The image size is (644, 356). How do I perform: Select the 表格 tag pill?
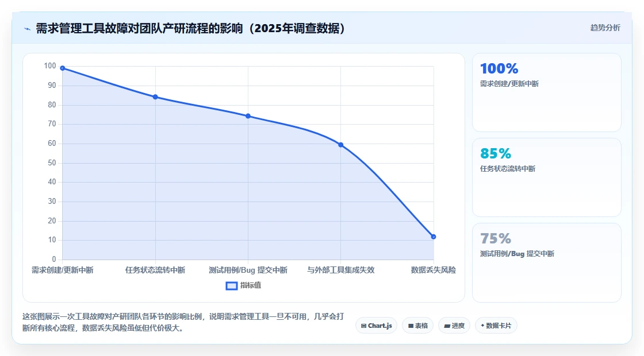(x=417, y=326)
